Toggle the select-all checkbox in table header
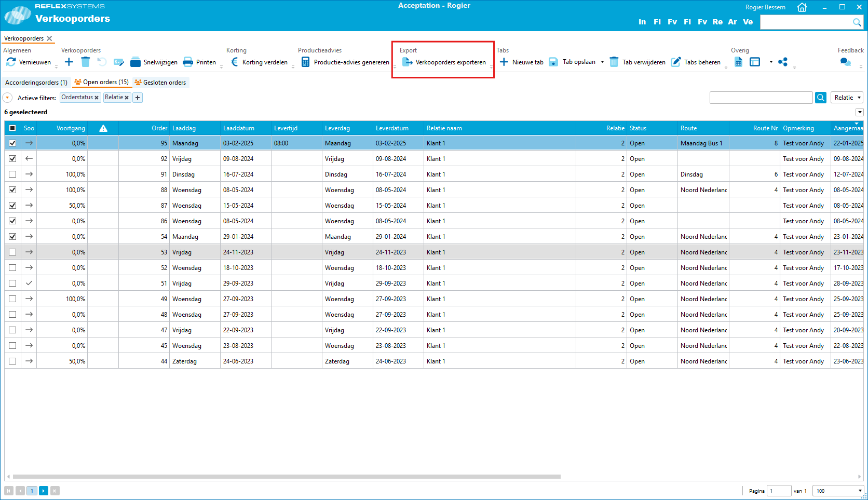Viewport: 868px width, 500px height. (x=12, y=128)
